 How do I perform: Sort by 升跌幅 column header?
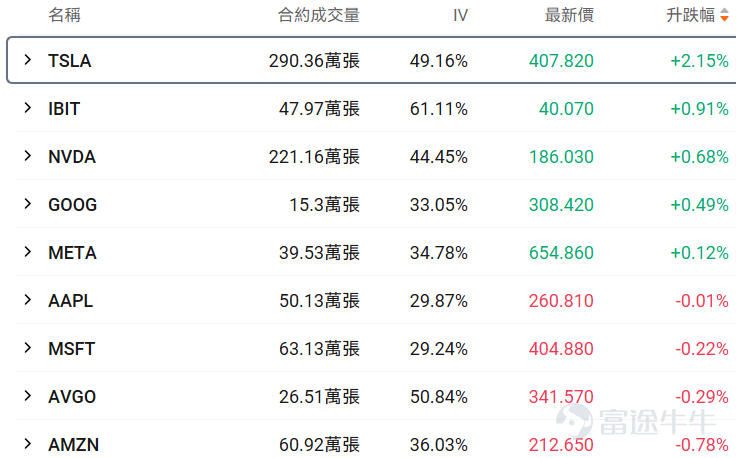click(690, 15)
